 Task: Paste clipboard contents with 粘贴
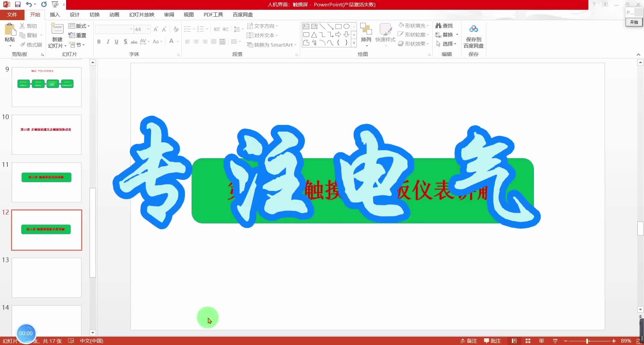10,35
